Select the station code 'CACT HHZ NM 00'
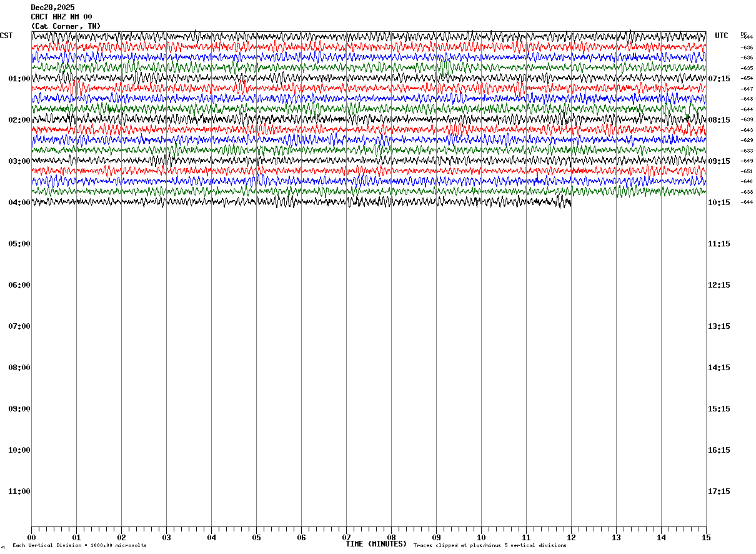The image size is (756, 554). [x=61, y=17]
